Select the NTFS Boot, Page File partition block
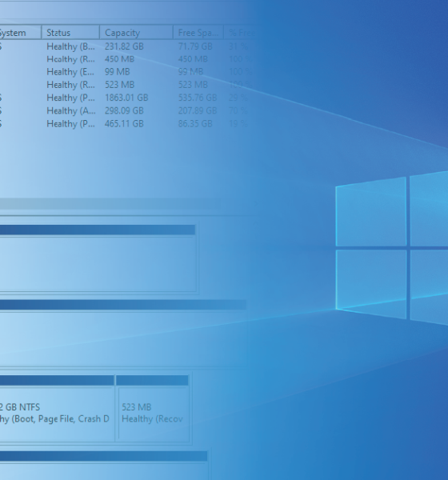448x480 pixels. coord(57,408)
